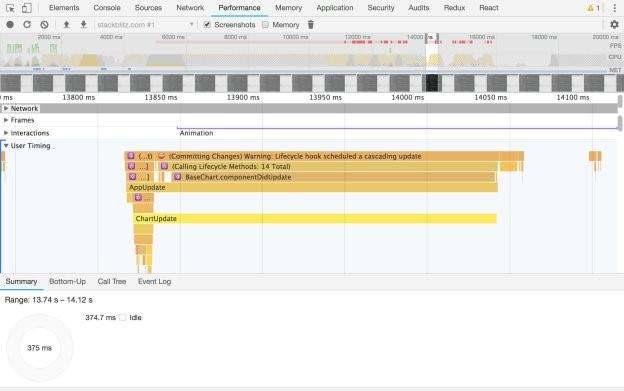
Task: Switch to the Bottom-Up tab
Action: click(x=67, y=282)
